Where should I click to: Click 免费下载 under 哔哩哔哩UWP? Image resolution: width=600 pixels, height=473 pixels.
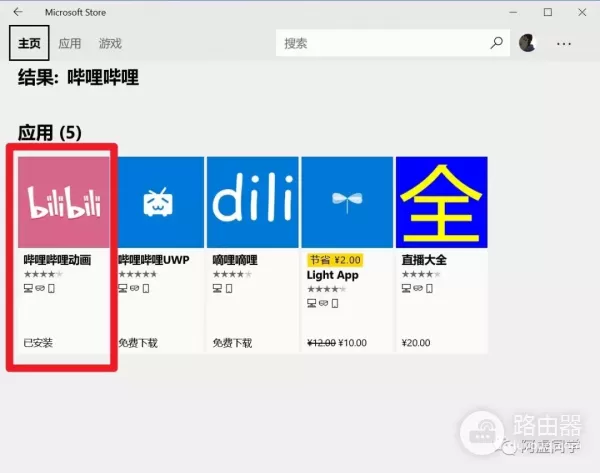pyautogui.click(x=138, y=343)
